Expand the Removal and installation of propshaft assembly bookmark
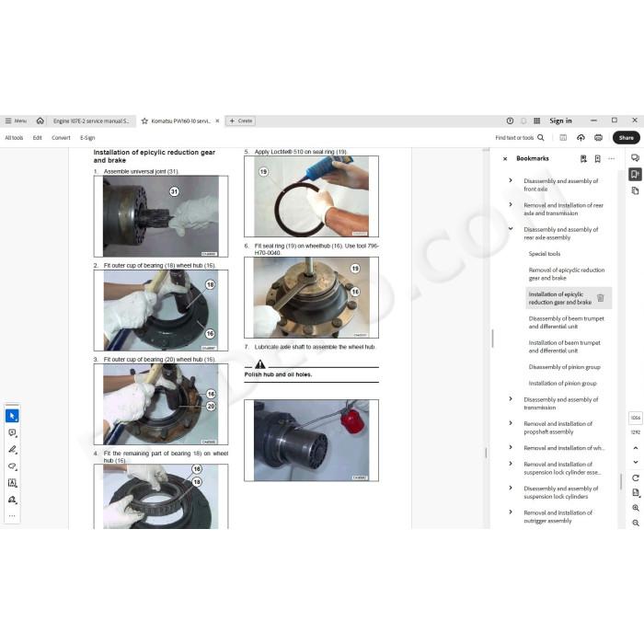Screen dimensions: 644x644 (511, 423)
